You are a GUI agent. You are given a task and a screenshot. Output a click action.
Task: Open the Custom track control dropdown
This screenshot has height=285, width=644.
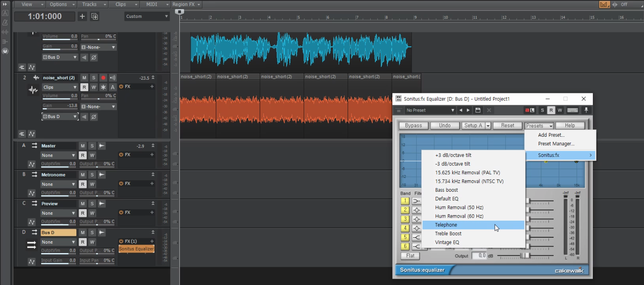pos(147,16)
